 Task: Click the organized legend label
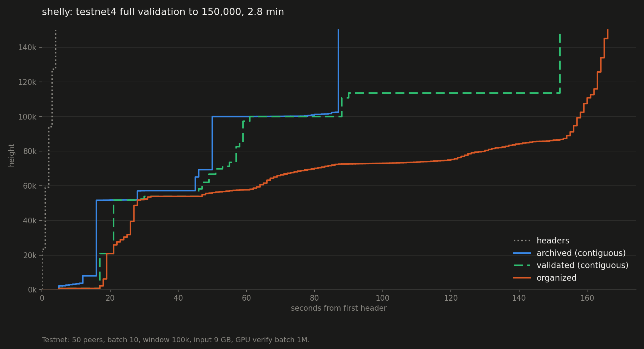coord(556,278)
